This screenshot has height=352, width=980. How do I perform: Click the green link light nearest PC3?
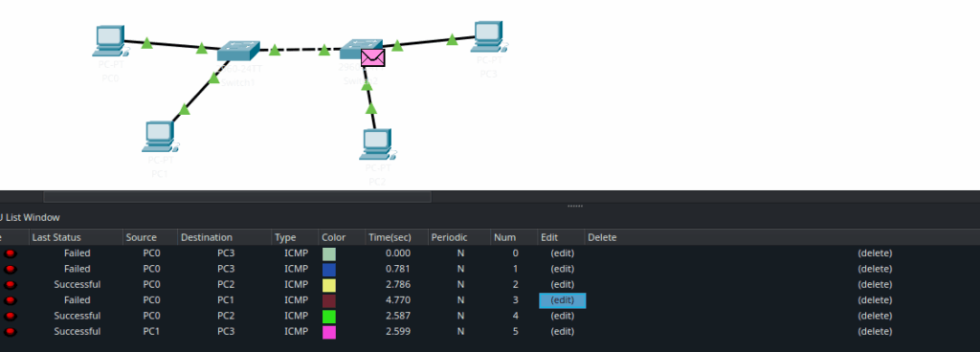click(x=452, y=40)
